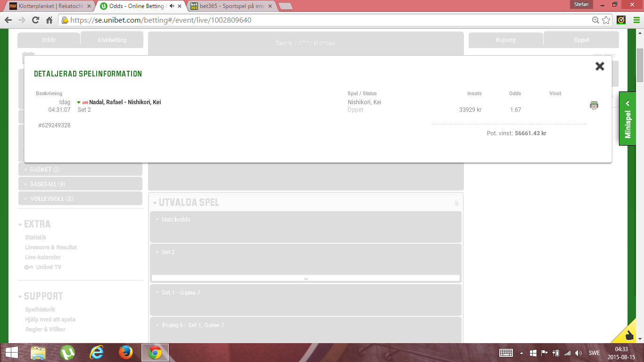The image size is (644, 362).
Task: Reload the Unibet page
Action: (x=35, y=20)
